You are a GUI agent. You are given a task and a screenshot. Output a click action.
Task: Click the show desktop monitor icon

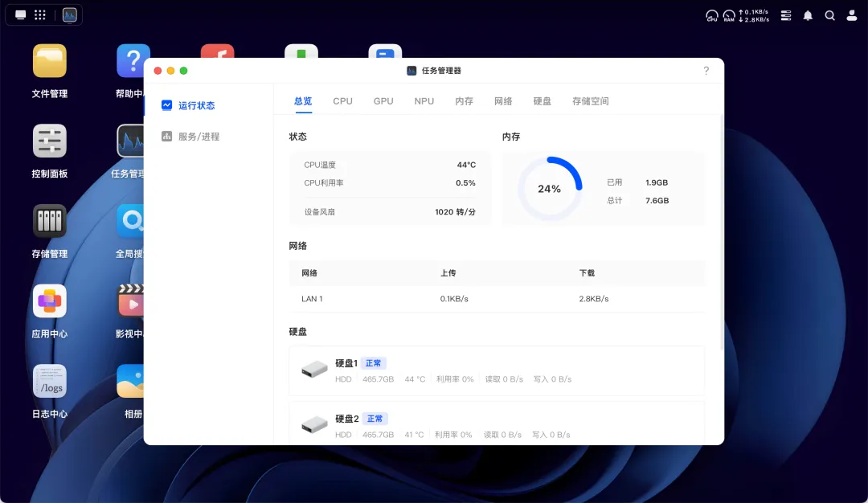pos(20,15)
